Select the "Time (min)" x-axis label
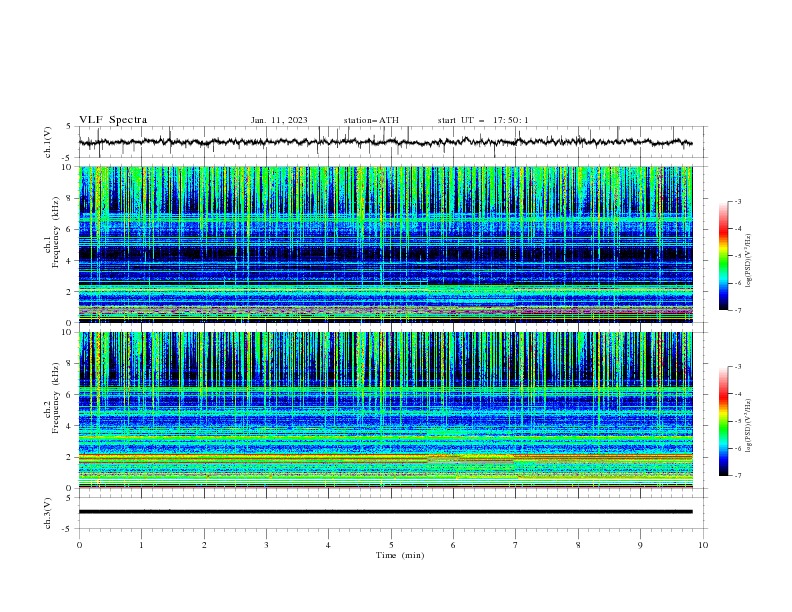Screen dimensions: 792x612 [x=400, y=555]
